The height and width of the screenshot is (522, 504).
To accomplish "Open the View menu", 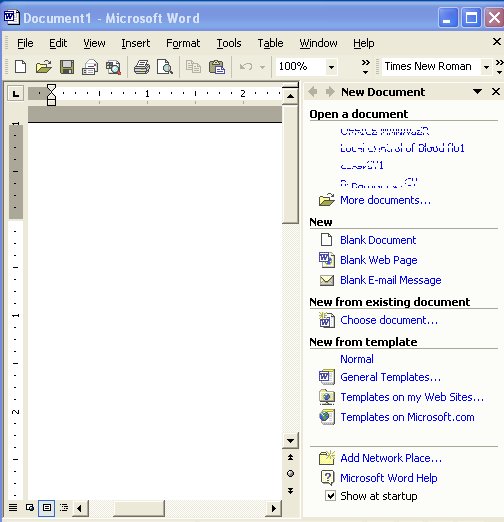I will 94,43.
